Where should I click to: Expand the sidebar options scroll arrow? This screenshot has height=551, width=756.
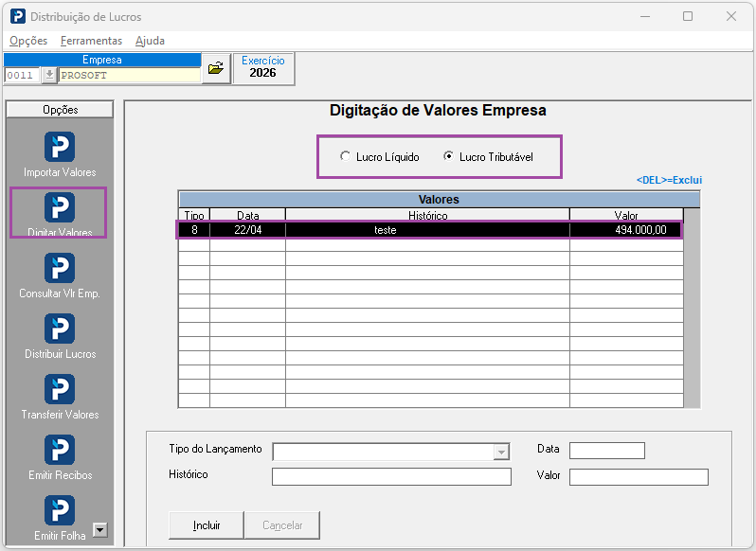[x=99, y=530]
